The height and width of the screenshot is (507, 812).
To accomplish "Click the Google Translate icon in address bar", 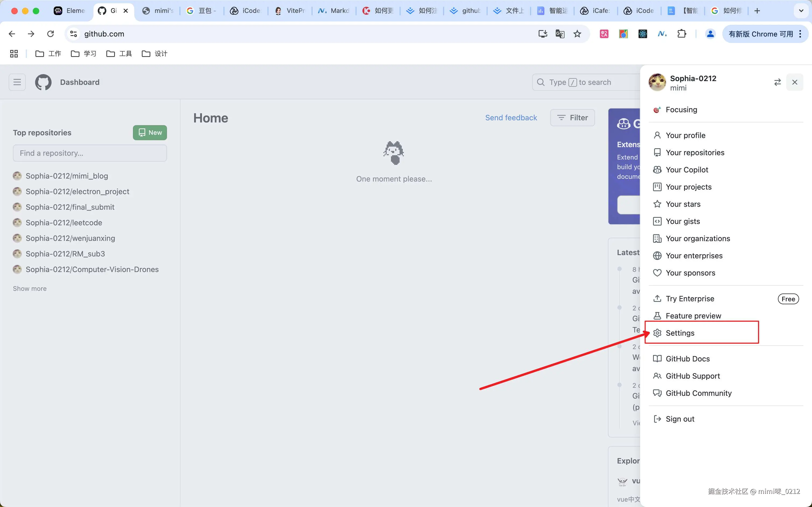I will [x=560, y=34].
